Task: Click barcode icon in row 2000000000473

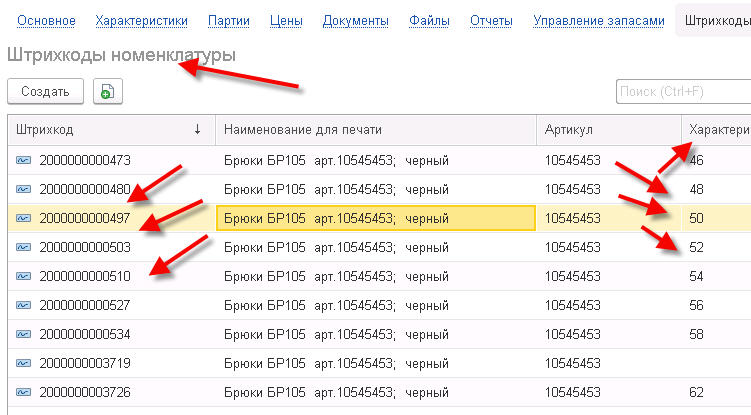Action: (x=23, y=160)
